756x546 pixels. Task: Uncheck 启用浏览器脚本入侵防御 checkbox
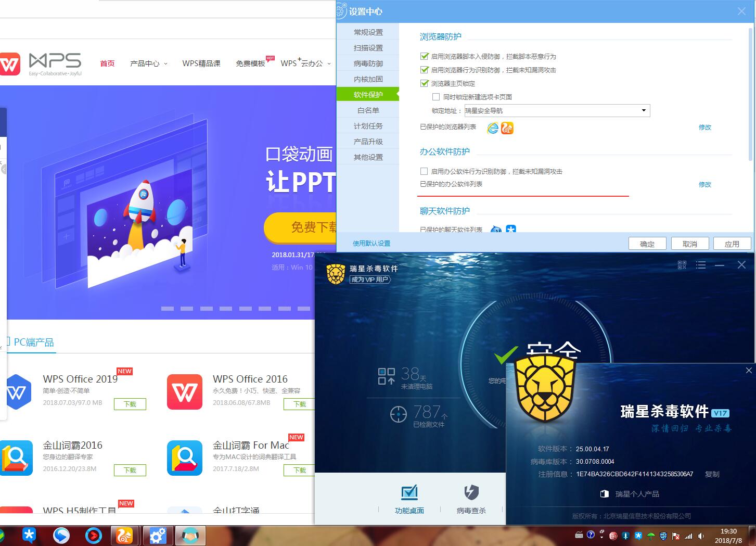coord(424,56)
